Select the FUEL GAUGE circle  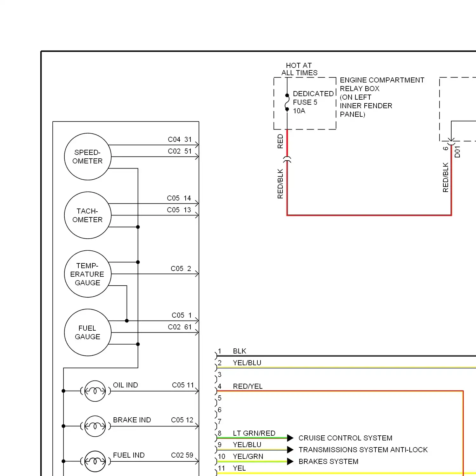point(88,333)
